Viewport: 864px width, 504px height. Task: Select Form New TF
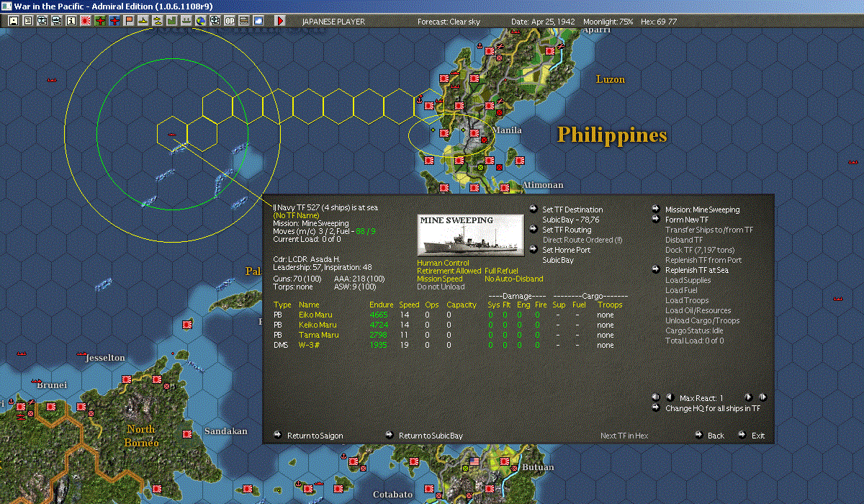(x=686, y=220)
